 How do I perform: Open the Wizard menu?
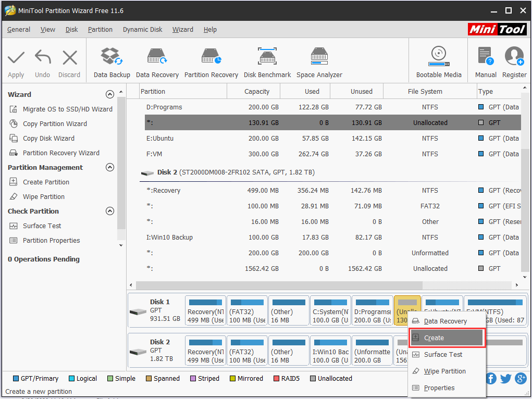[183, 30]
